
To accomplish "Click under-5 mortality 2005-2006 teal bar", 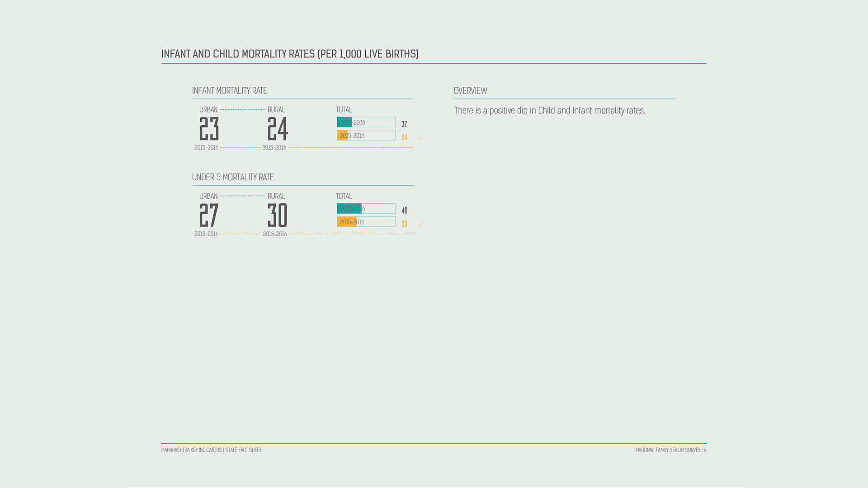I will 349,209.
